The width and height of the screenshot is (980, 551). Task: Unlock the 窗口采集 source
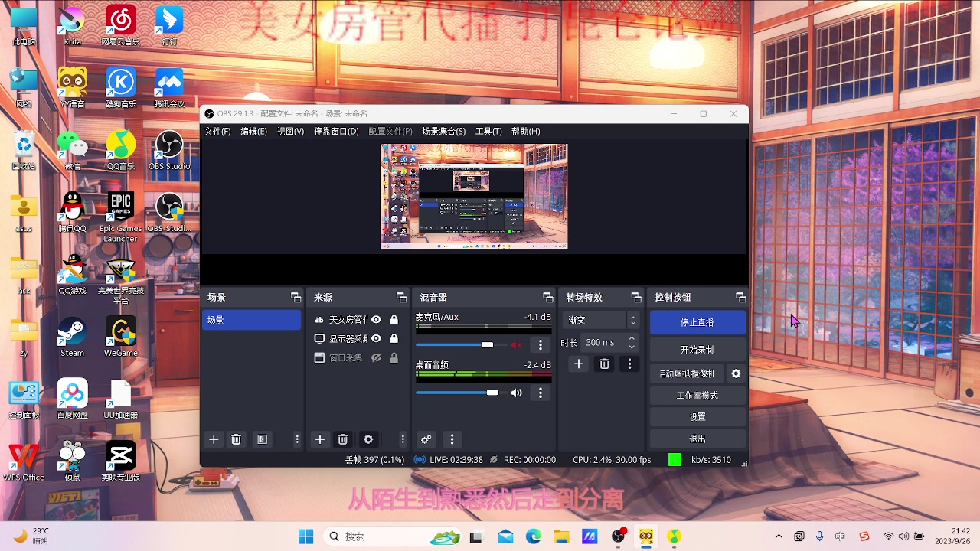394,357
